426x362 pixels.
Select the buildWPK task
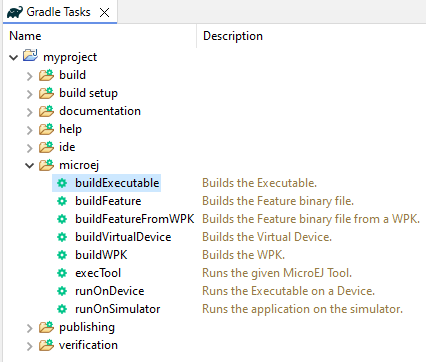coord(101,255)
